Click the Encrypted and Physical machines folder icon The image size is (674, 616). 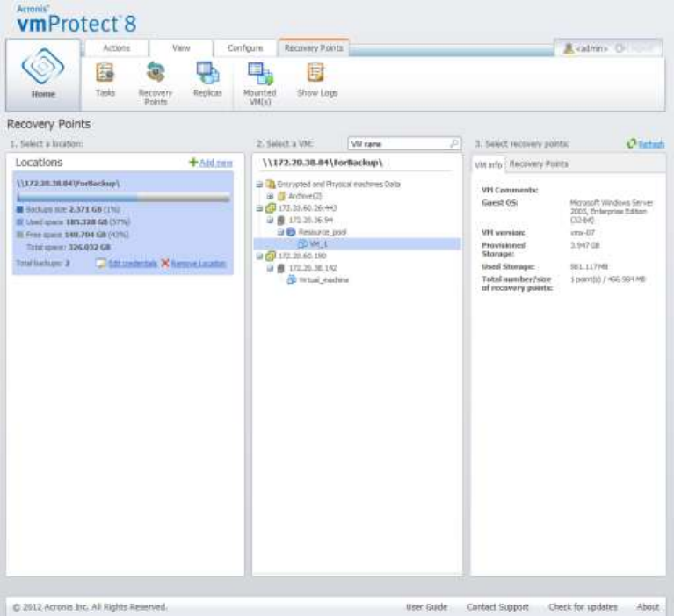271,184
